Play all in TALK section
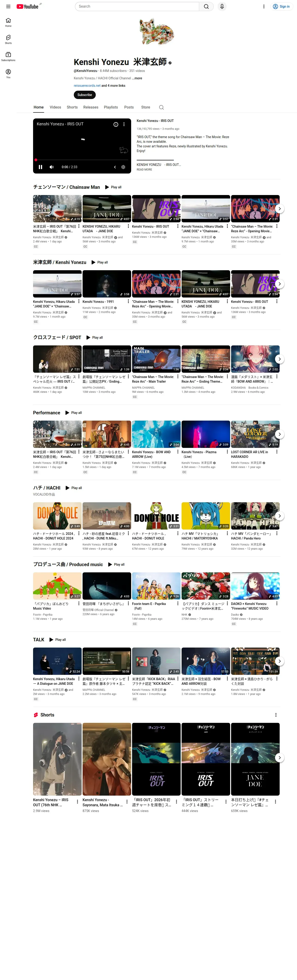The image size is (297, 980). tap(58, 640)
